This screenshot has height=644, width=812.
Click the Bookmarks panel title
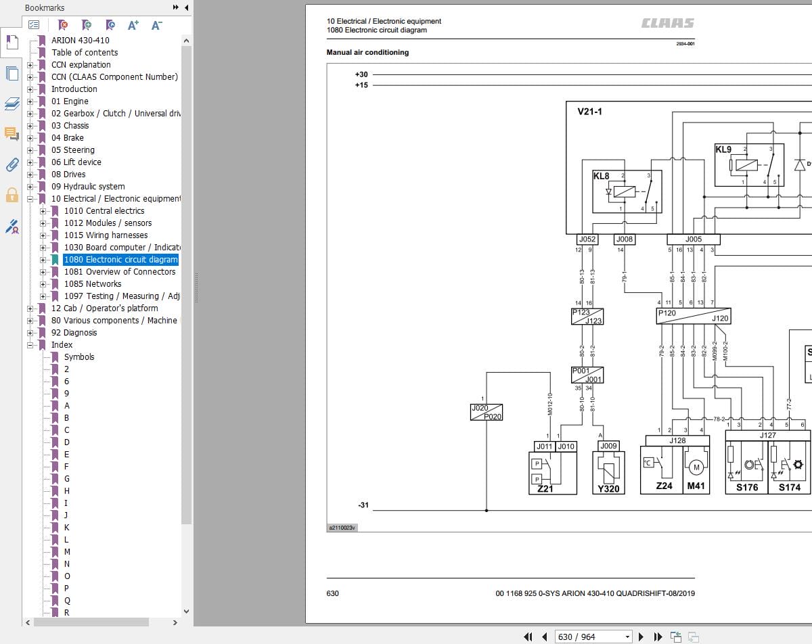45,7
